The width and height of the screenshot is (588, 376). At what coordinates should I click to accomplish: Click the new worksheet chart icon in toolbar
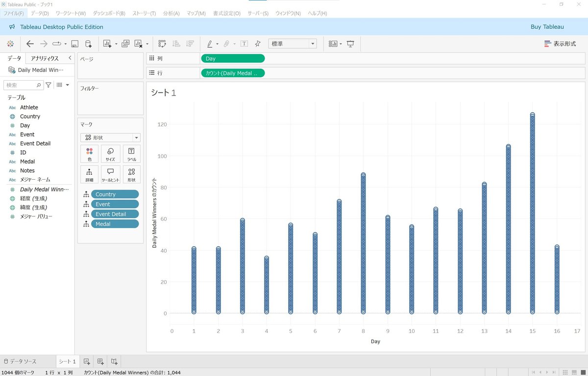pos(108,44)
